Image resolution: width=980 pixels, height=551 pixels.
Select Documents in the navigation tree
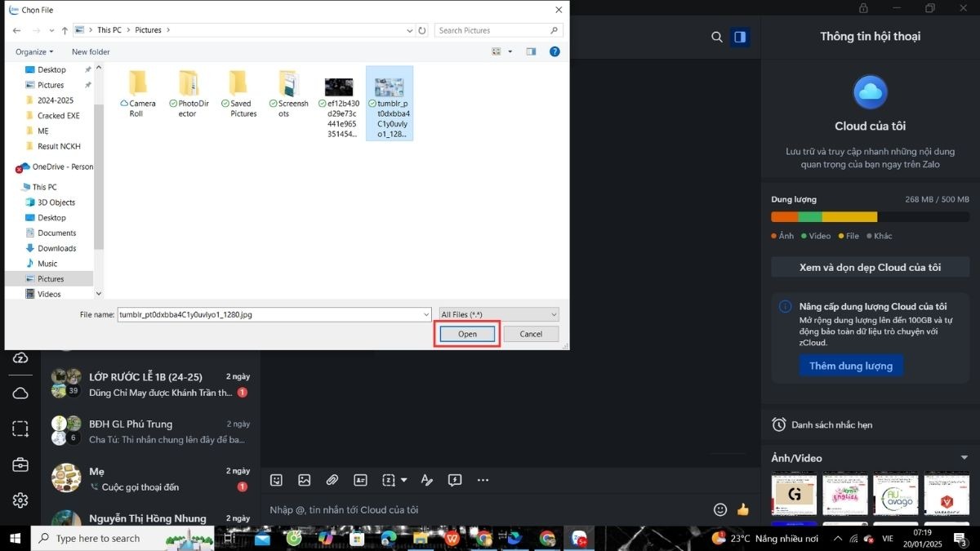click(x=56, y=233)
